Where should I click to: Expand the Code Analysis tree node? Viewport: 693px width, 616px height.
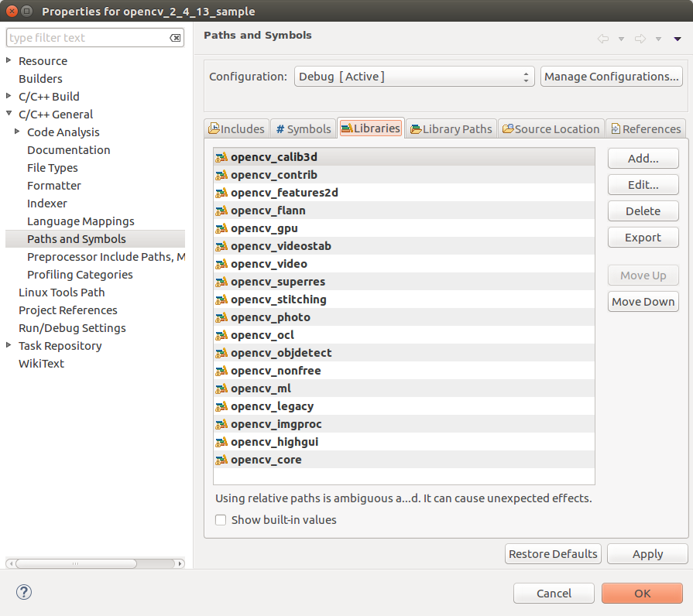17,131
